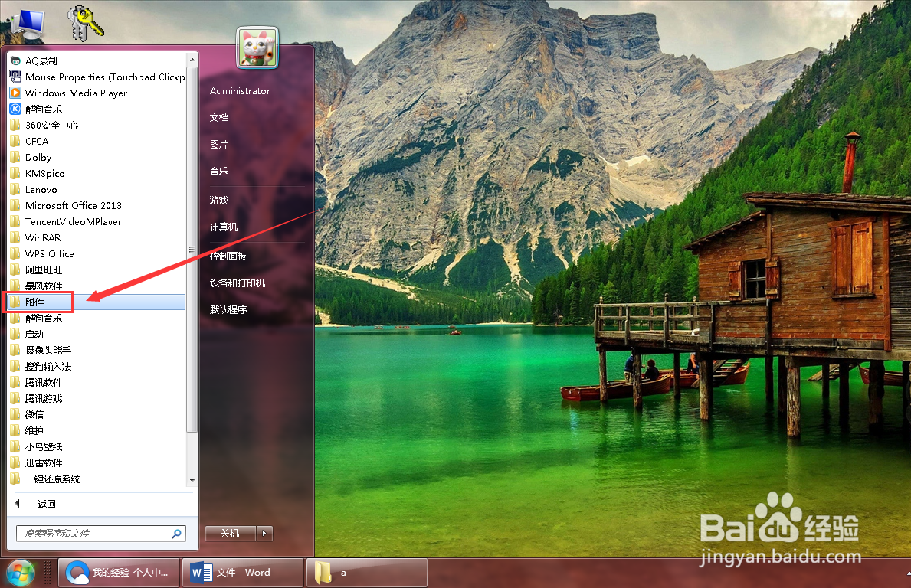The image size is (911, 588).
Task: Open 默认程序 default programs
Action: [x=228, y=309]
